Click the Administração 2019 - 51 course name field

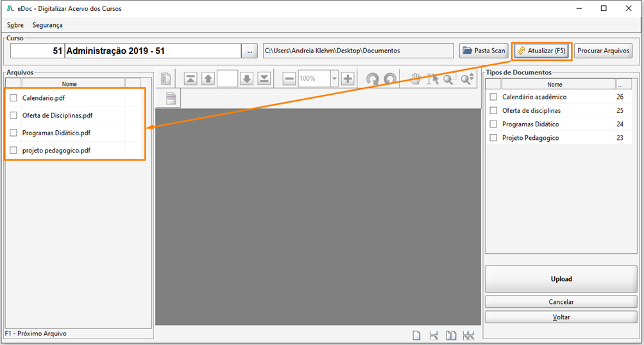[x=153, y=51]
